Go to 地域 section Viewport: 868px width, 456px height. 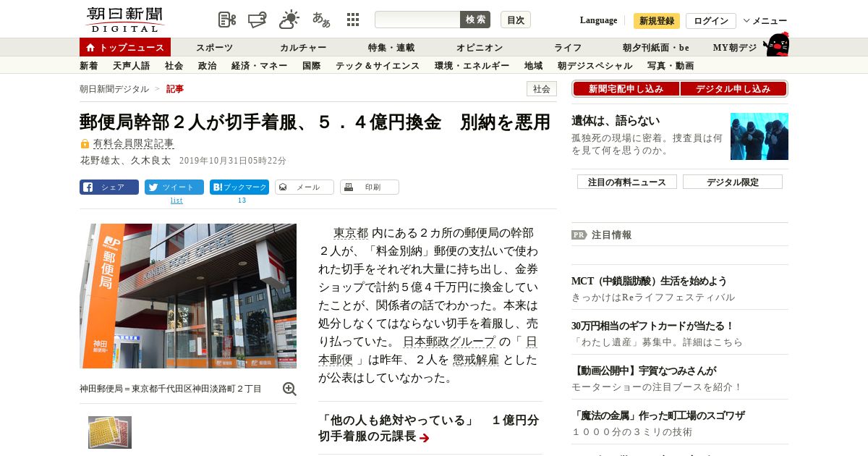coord(534,66)
